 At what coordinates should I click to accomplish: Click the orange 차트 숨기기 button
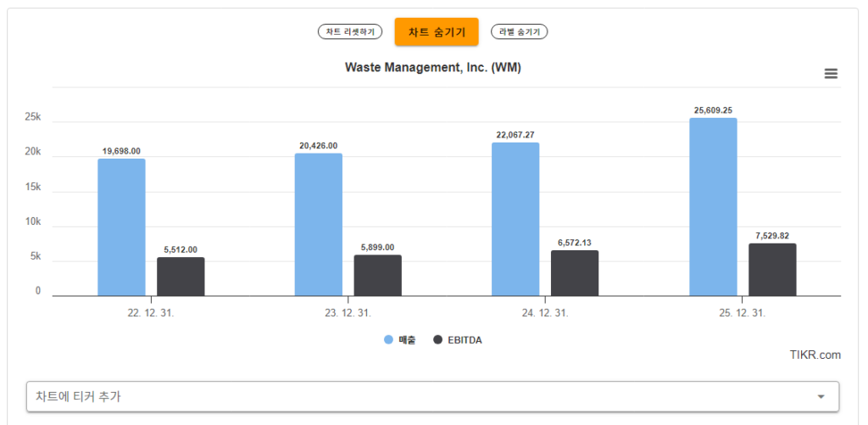tap(437, 32)
